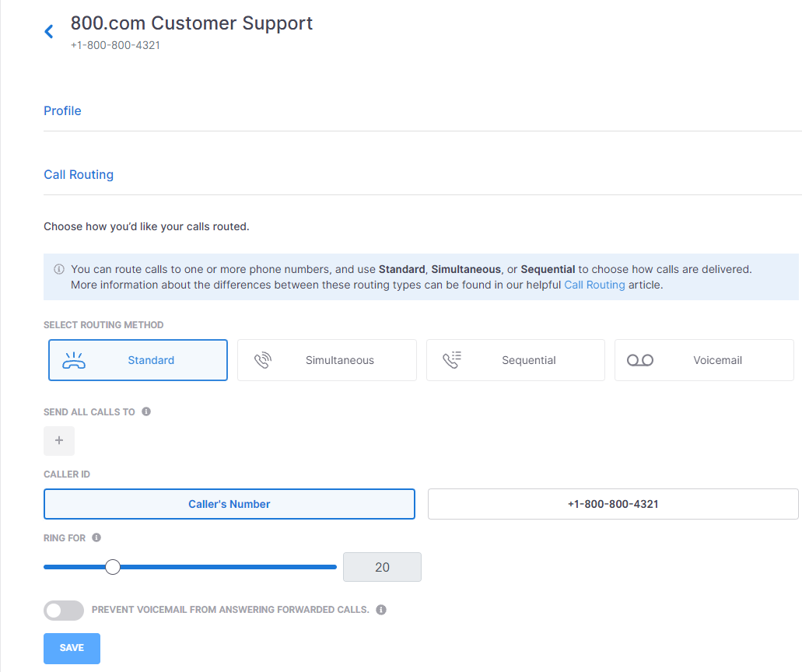Click info icon after Prevent Voicemail label

pyautogui.click(x=381, y=610)
